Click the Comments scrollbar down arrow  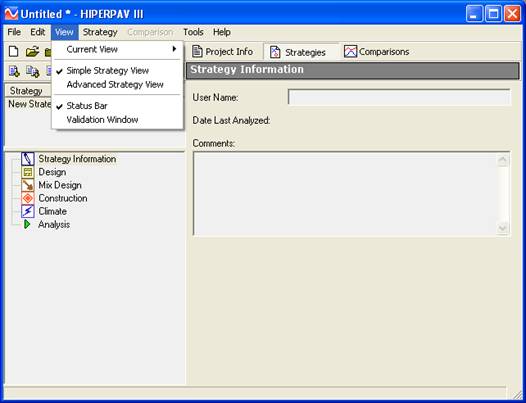click(x=502, y=228)
